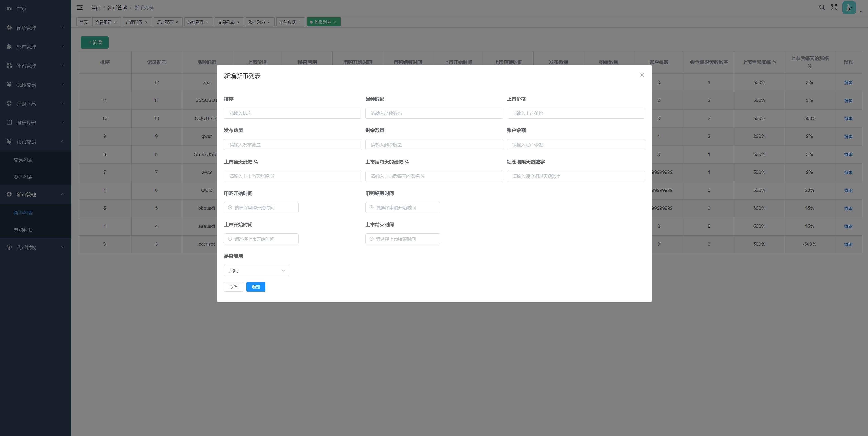
Task: Open the 上市开始时间 date picker
Action: [261, 239]
